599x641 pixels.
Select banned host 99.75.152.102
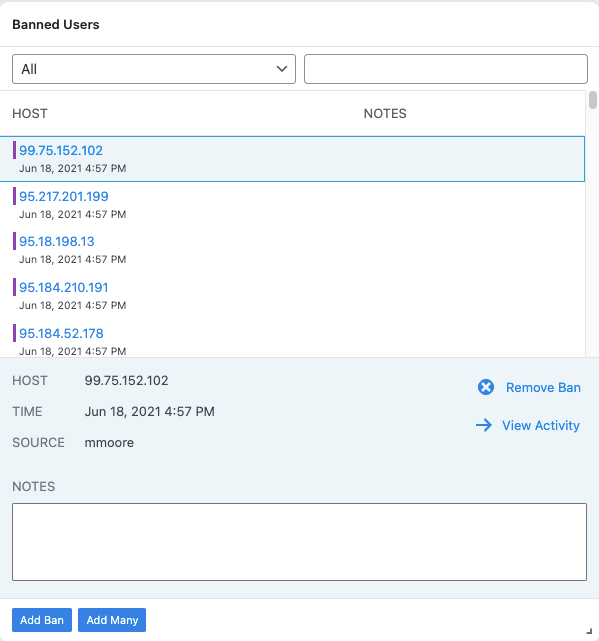point(292,159)
